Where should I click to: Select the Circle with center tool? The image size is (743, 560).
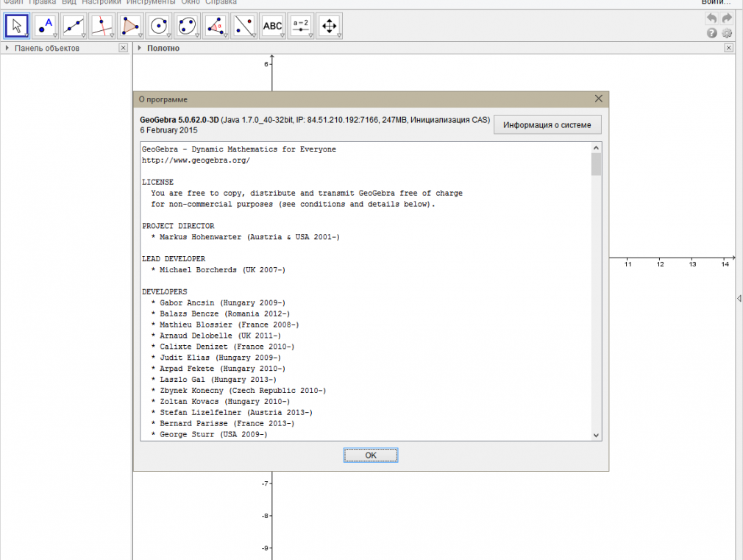click(159, 26)
